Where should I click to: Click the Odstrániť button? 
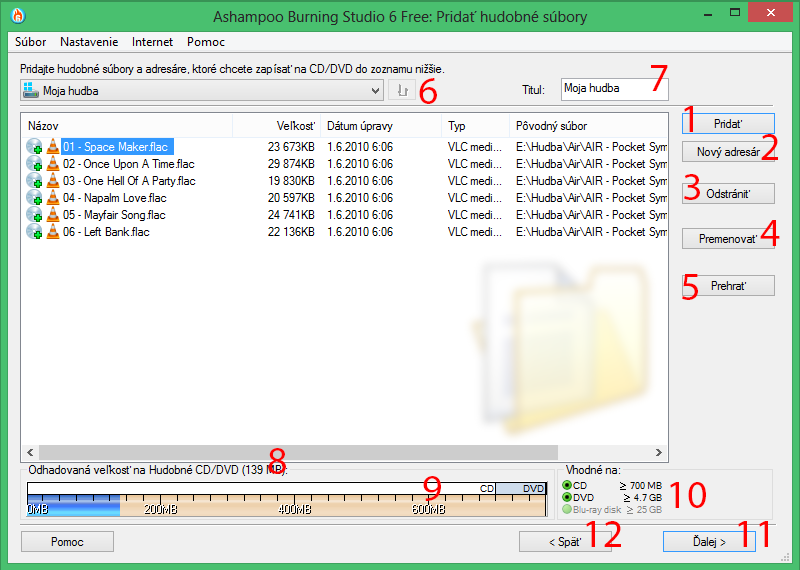coord(728,194)
